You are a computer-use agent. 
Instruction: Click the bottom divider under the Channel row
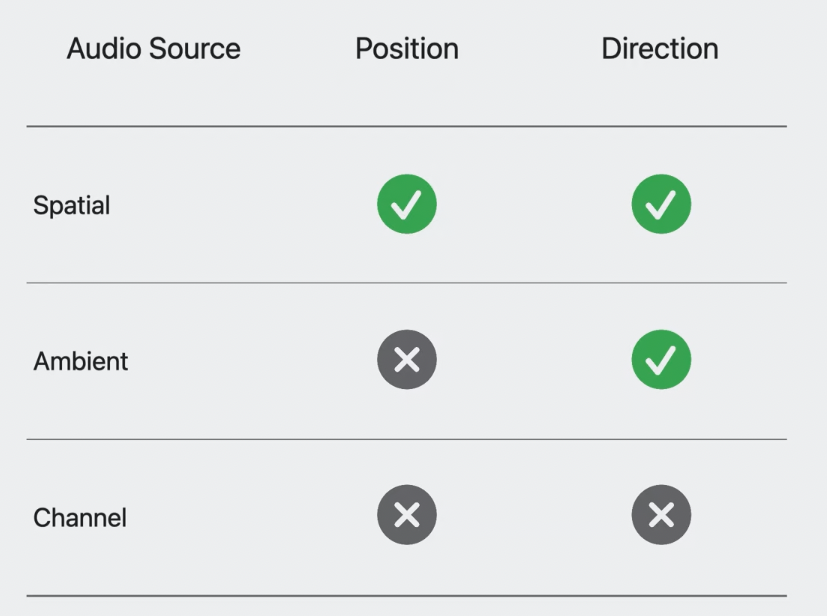406,596
